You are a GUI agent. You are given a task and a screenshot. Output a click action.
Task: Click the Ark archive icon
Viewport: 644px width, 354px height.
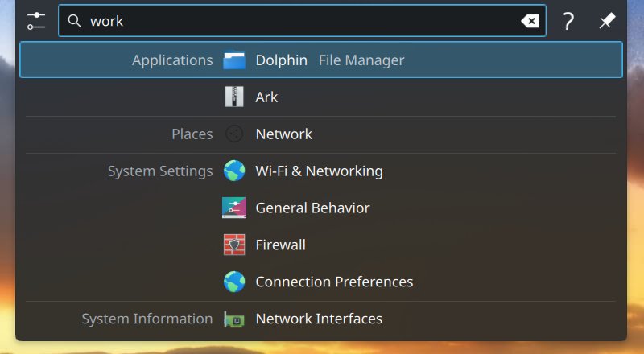[x=234, y=97]
